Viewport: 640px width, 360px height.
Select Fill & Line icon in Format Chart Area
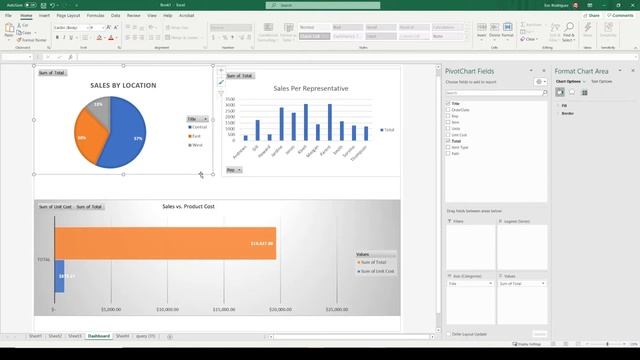[x=560, y=93]
